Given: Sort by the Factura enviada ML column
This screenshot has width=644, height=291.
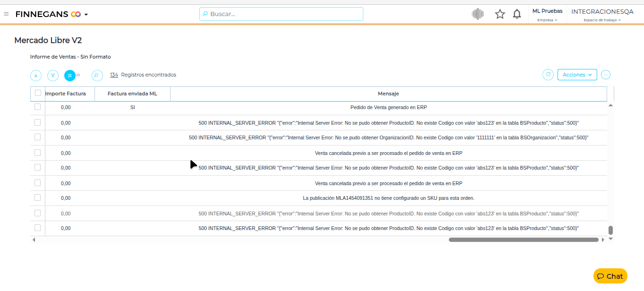Looking at the screenshot, I should (132, 94).
